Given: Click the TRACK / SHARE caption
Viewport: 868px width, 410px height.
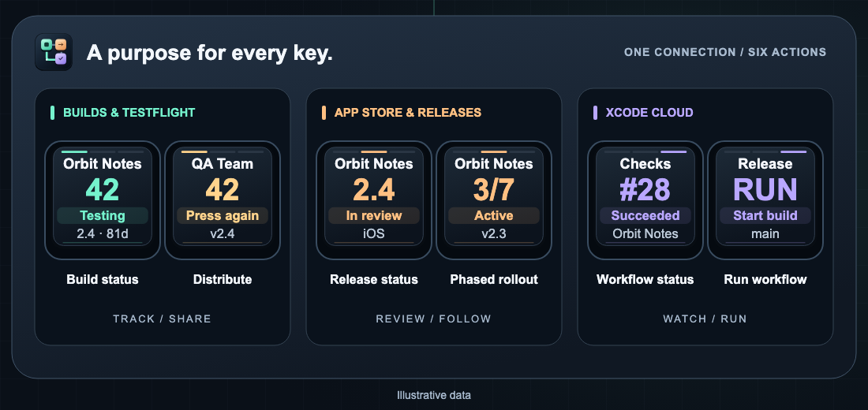Looking at the screenshot, I should pyautogui.click(x=163, y=319).
